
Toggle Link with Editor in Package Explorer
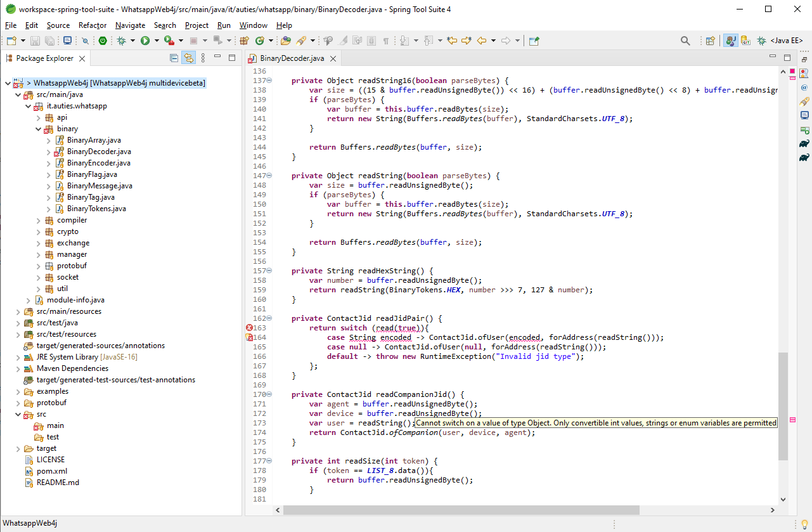(x=189, y=58)
